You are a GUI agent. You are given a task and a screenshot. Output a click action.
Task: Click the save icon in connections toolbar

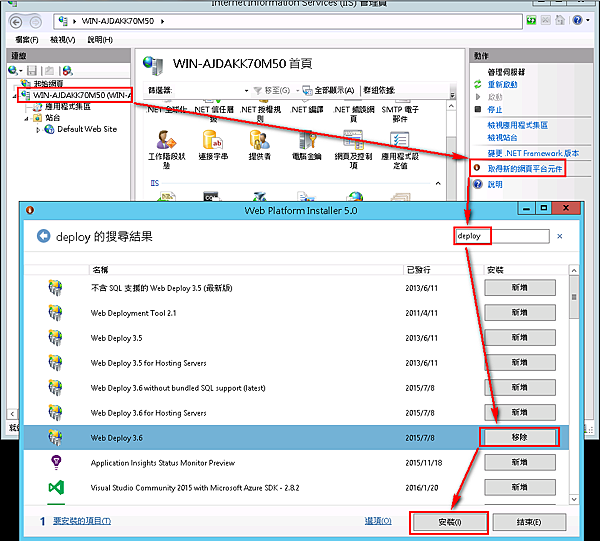[x=32, y=70]
